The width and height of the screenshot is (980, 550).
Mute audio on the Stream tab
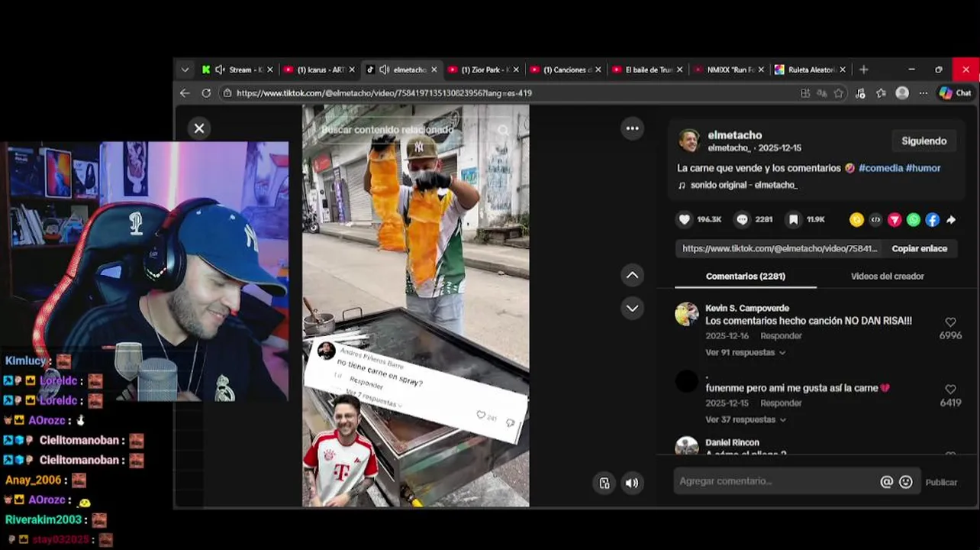[220, 70]
